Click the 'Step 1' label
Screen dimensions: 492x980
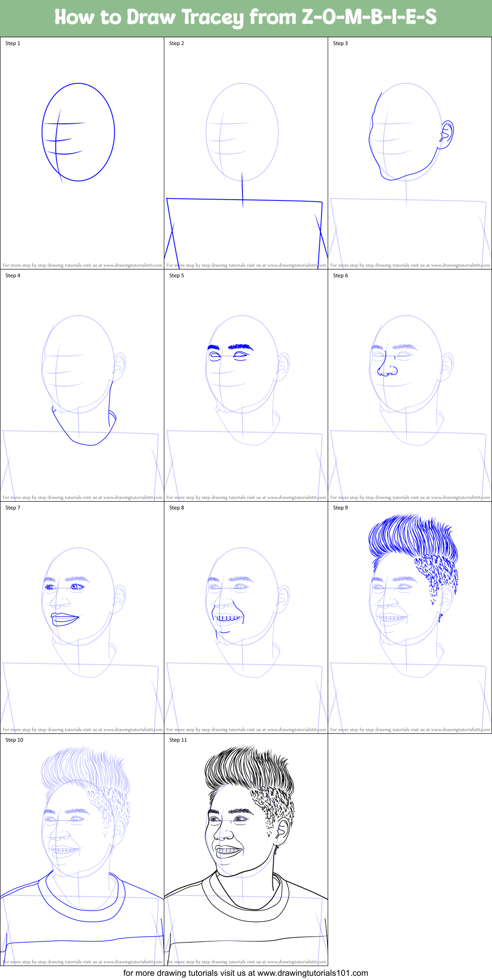point(13,43)
